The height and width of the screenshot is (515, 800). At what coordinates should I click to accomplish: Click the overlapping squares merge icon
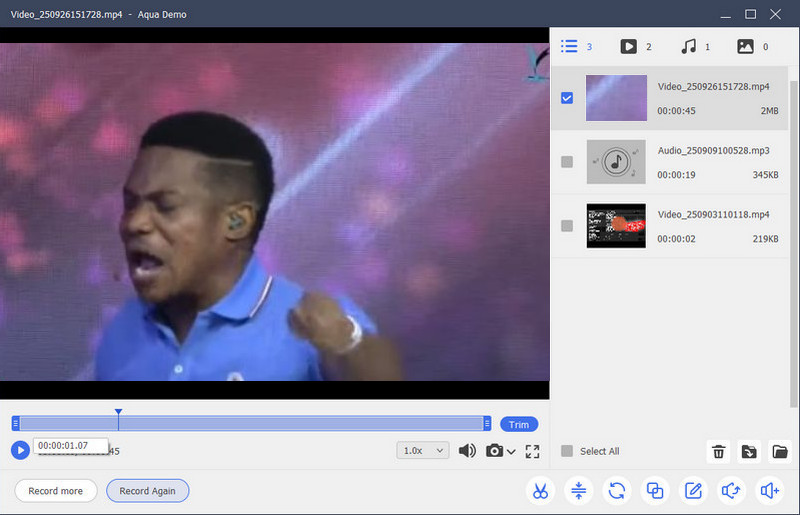pyautogui.click(x=655, y=491)
